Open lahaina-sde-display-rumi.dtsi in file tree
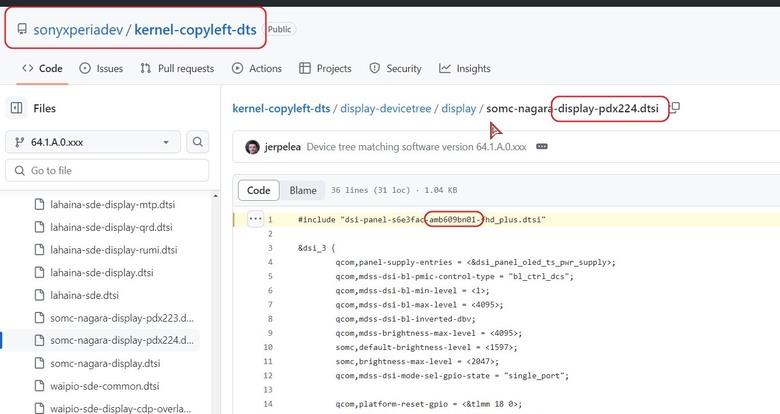The image size is (780, 414). (113, 250)
